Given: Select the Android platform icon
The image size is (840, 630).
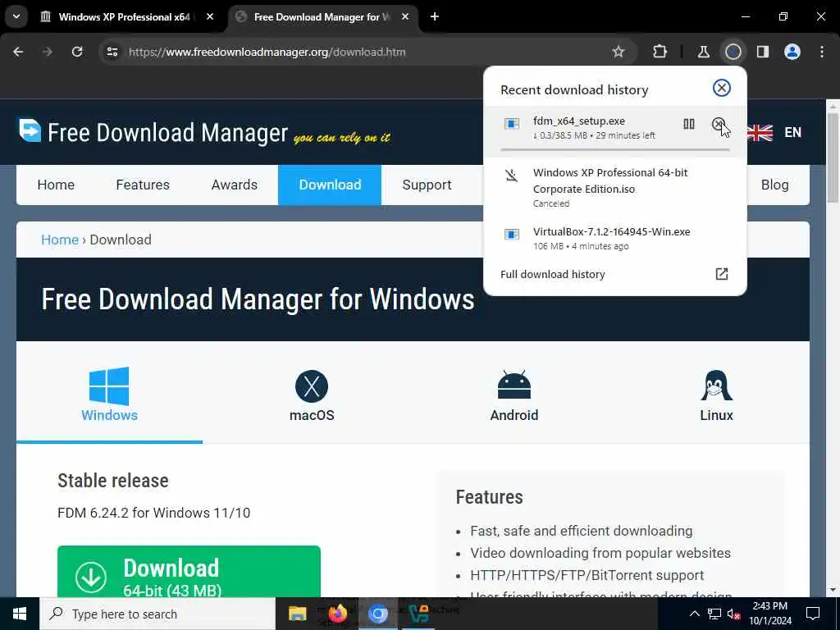Looking at the screenshot, I should click(514, 386).
